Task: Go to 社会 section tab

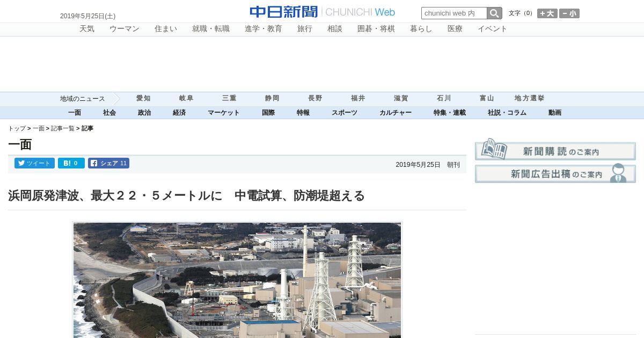Action: tap(109, 113)
